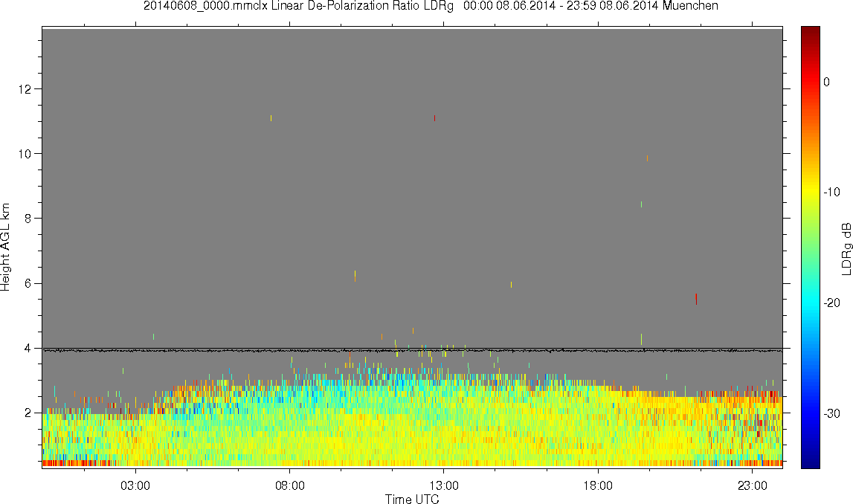Select the 03:00 time tick label
This screenshot has width=853, height=504.
(135, 485)
